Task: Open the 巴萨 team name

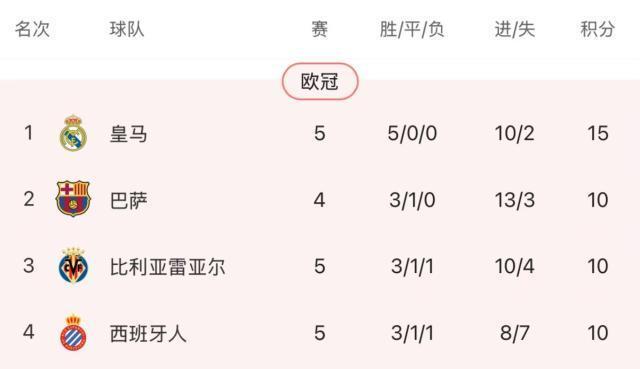Action: coord(129,200)
